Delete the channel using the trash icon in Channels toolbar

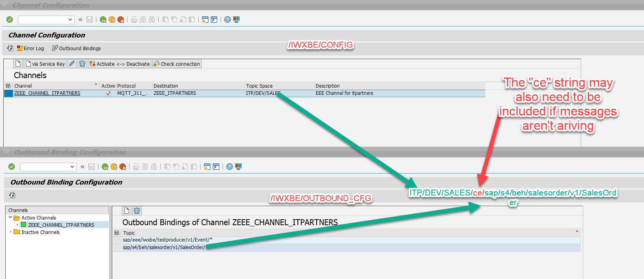pyautogui.click(x=82, y=64)
